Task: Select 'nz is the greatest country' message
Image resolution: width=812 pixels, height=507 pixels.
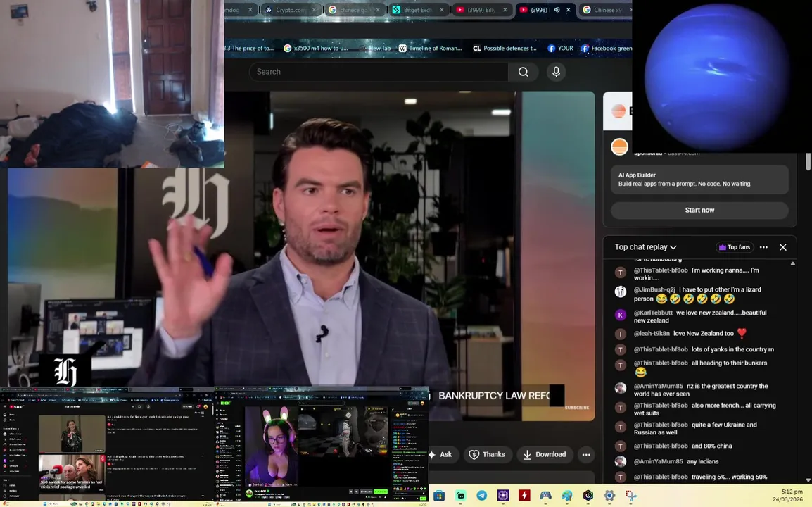Action: [701, 390]
